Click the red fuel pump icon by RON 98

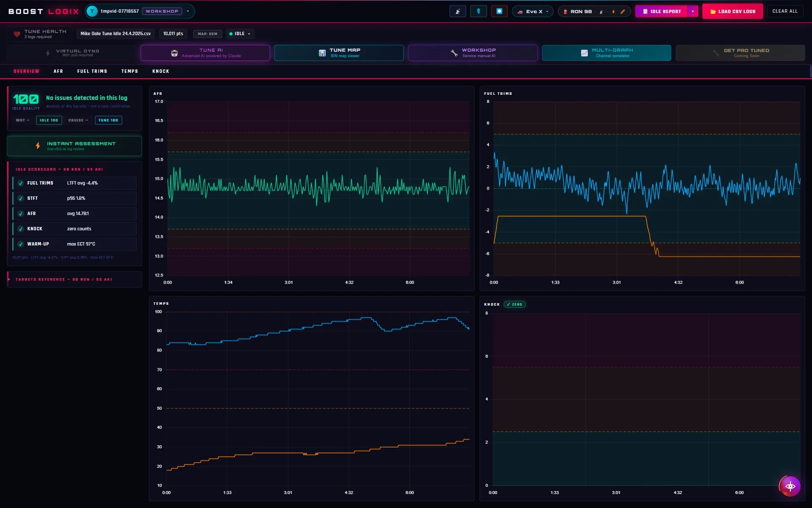coord(565,12)
